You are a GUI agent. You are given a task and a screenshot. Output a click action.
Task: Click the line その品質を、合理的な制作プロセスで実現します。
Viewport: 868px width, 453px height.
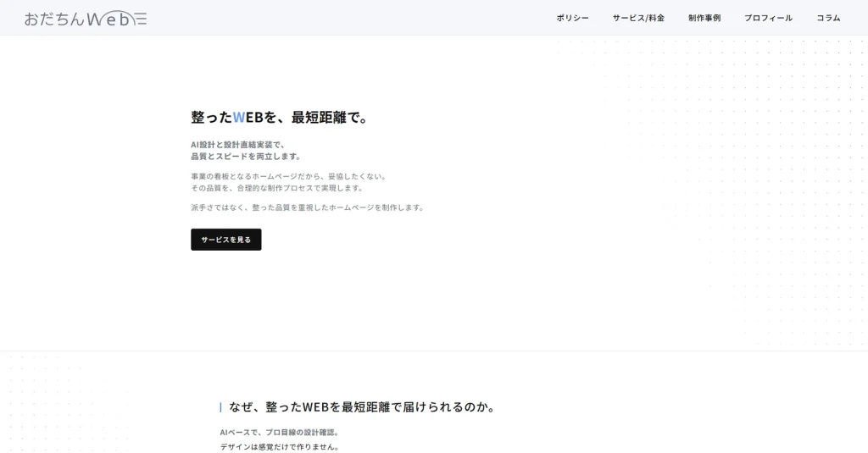[276, 188]
